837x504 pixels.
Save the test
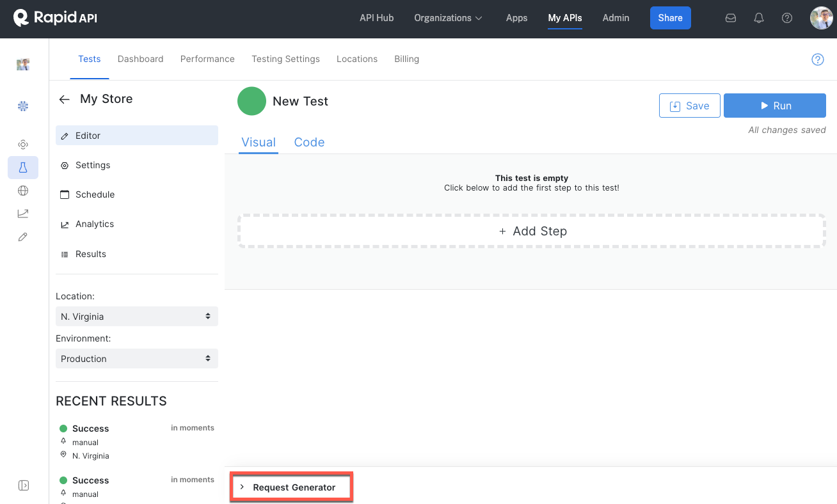pos(690,106)
